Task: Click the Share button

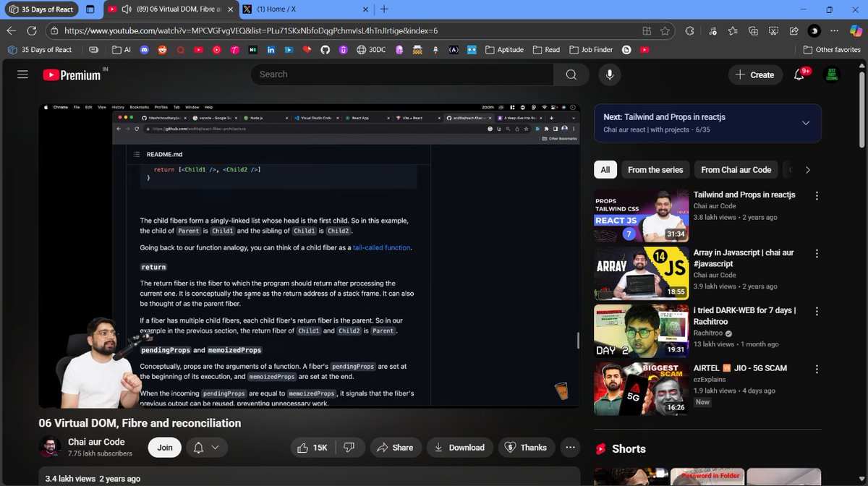Action: pos(395,448)
